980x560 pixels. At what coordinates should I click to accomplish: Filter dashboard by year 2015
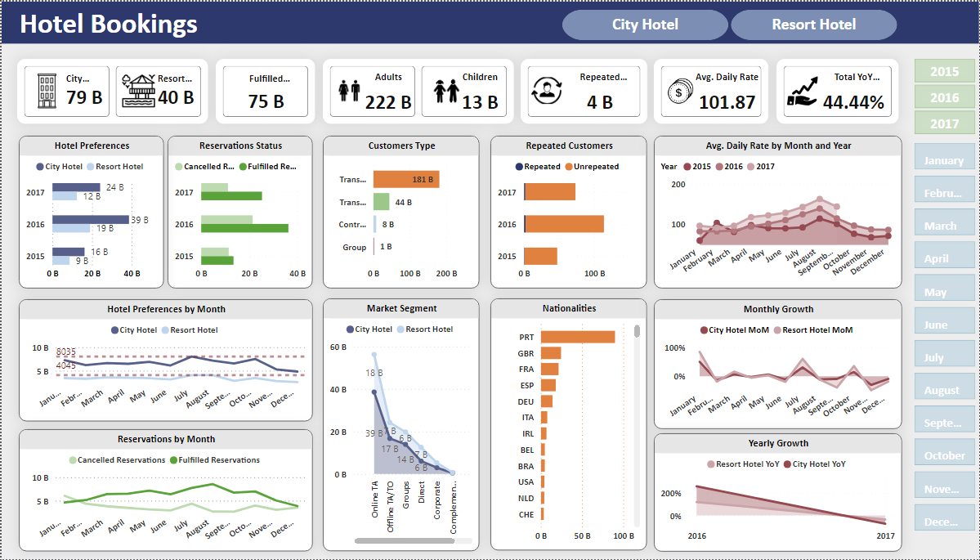click(x=944, y=71)
